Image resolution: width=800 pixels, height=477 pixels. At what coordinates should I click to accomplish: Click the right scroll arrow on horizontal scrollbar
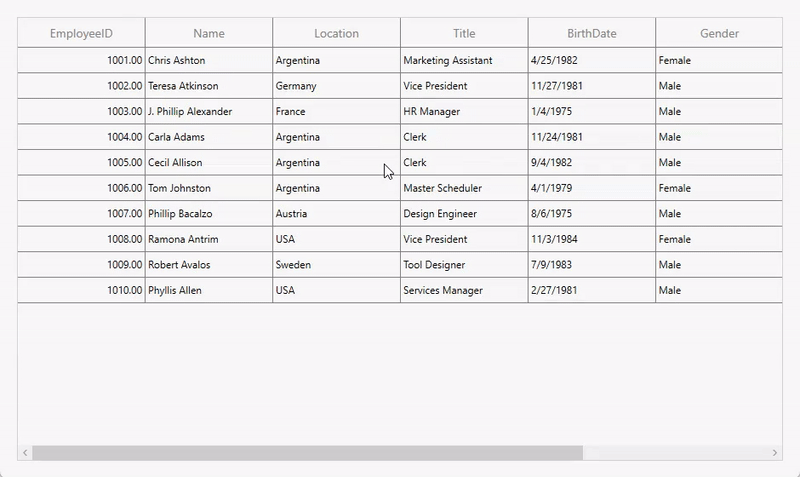(x=774, y=453)
